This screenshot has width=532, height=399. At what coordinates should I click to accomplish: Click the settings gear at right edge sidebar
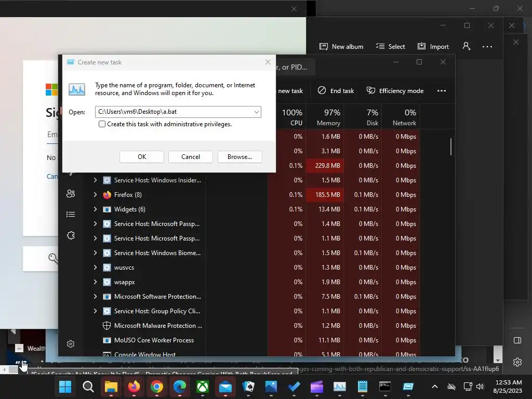click(517, 362)
